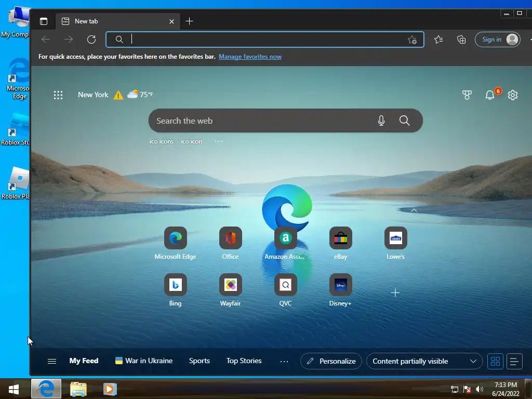532x399 pixels.
Task: Click the taskbar clock showing 7:13 PM
Action: [x=506, y=389]
